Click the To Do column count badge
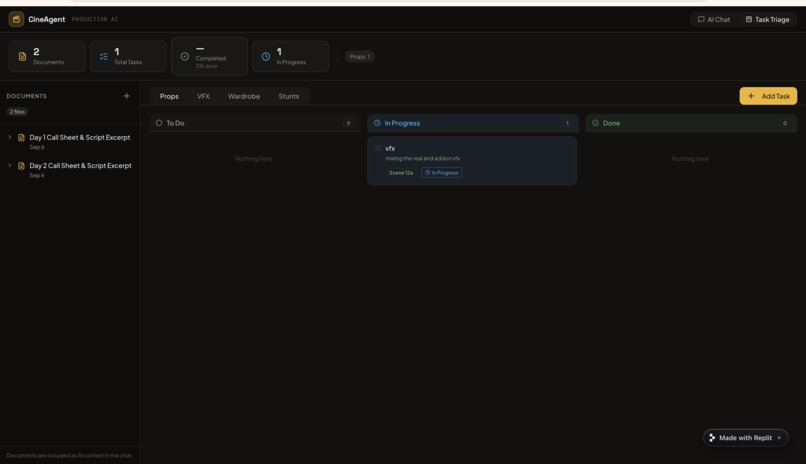Image resolution: width=806 pixels, height=464 pixels. click(x=349, y=123)
